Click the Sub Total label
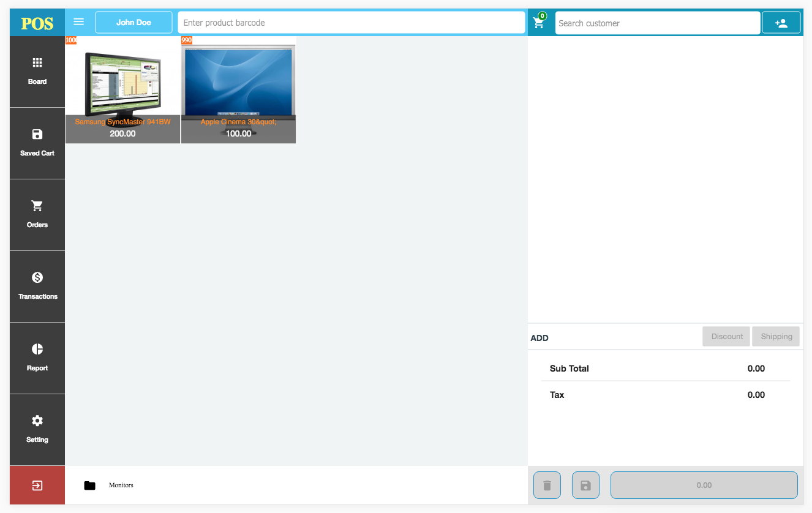This screenshot has width=812, height=513. (x=570, y=369)
